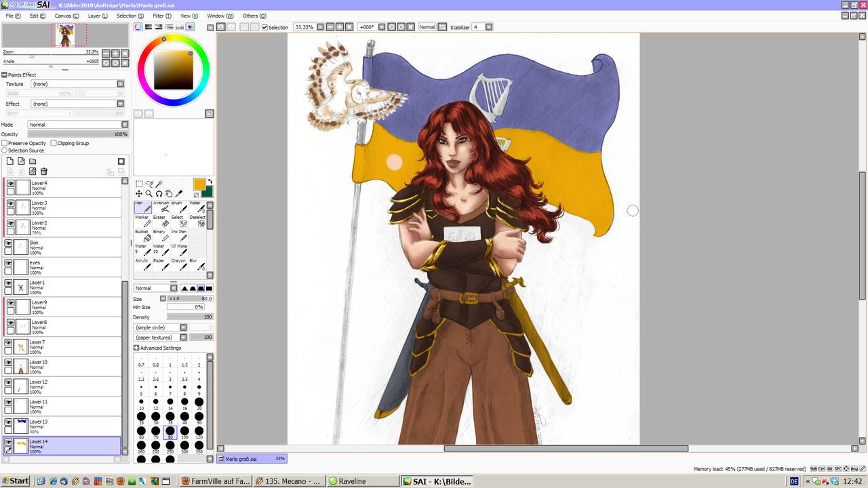Pick the eyedropper color picker tool
This screenshot has height=488, width=868.
[x=179, y=194]
